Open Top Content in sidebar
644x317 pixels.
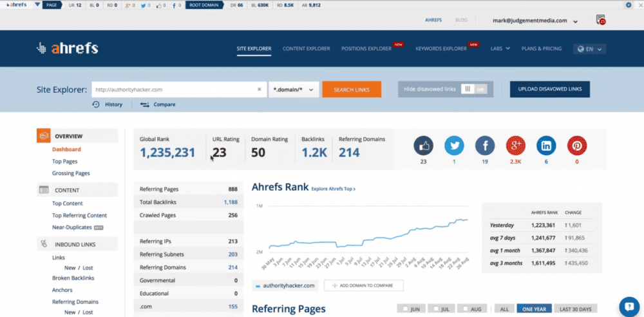[x=68, y=204]
